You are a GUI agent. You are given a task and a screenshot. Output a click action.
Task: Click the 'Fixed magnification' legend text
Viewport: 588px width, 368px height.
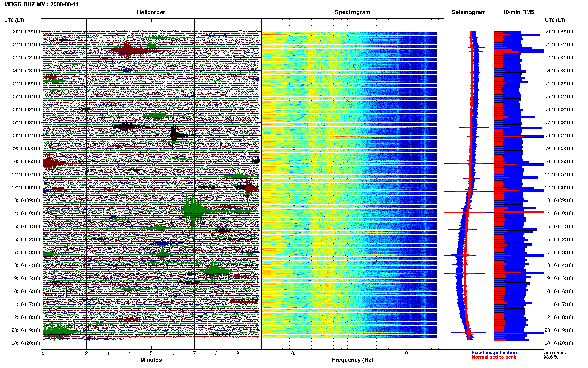[494, 352]
